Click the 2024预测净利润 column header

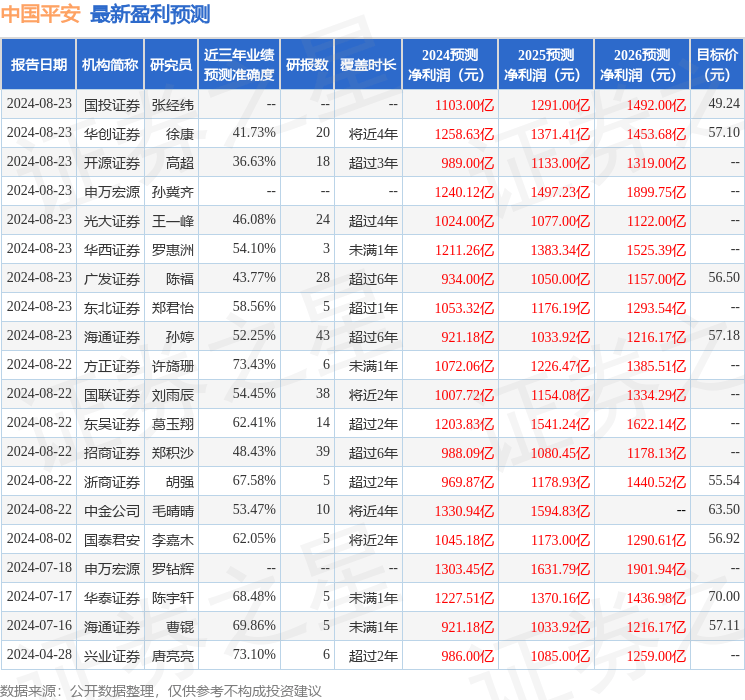click(449, 65)
